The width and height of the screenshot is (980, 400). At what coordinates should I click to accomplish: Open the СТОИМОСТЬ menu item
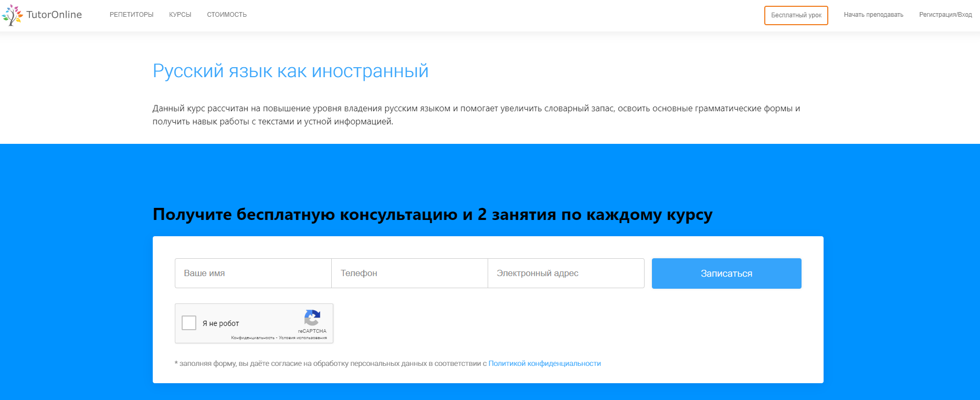coord(227,15)
